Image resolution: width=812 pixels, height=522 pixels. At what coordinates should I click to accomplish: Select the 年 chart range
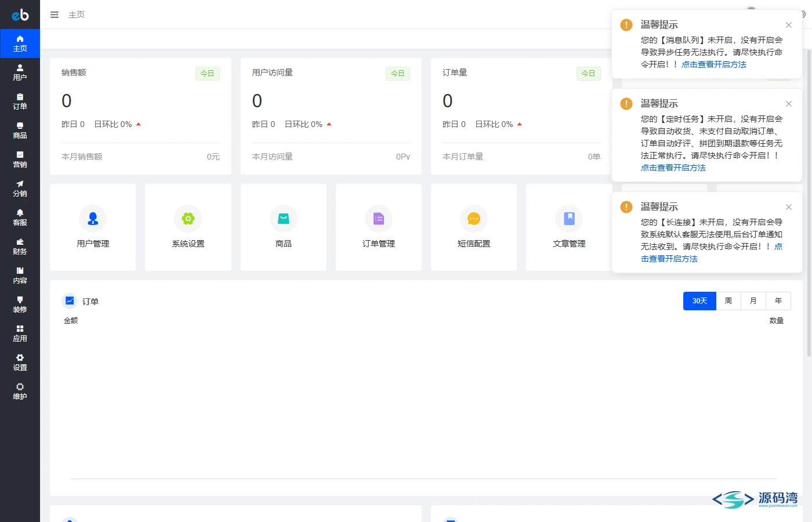[x=778, y=301]
